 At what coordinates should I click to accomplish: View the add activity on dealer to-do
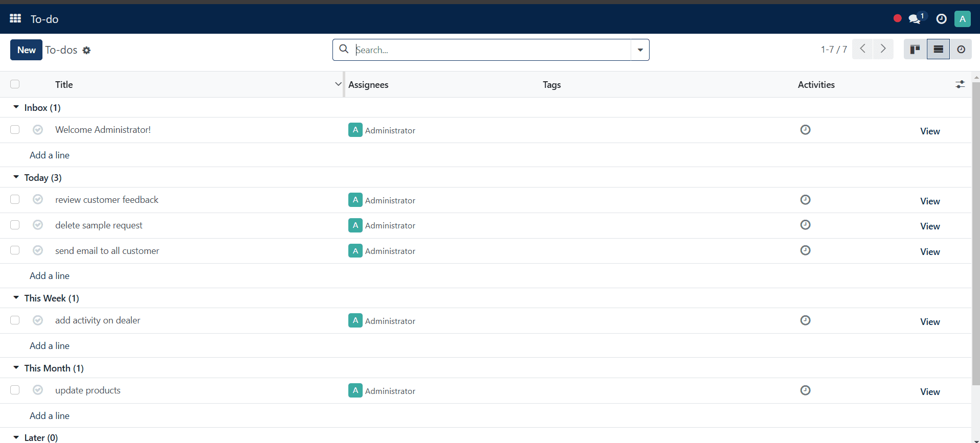click(x=930, y=322)
